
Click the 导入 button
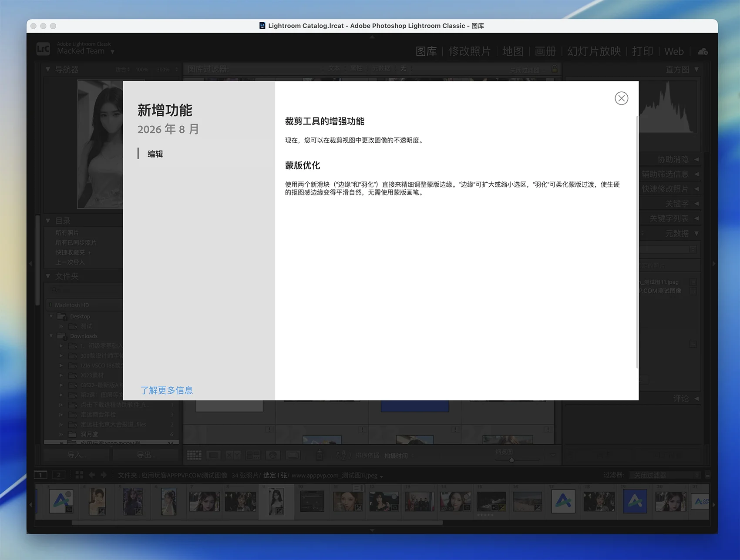click(77, 455)
